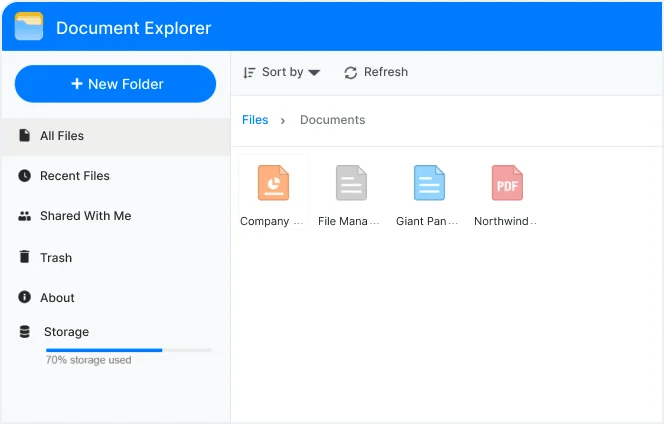Viewport: 664px width, 424px height.
Task: Click the 70% storage used text
Action: (x=89, y=360)
